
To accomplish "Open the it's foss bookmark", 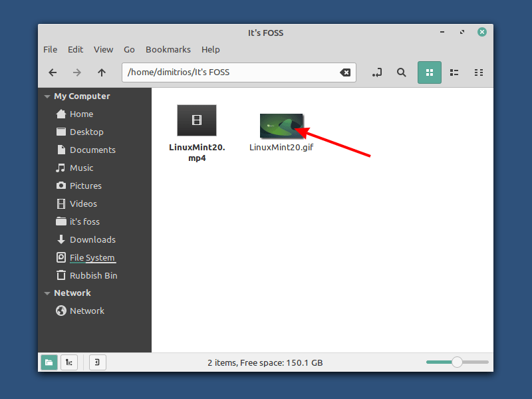I will pos(94,222).
